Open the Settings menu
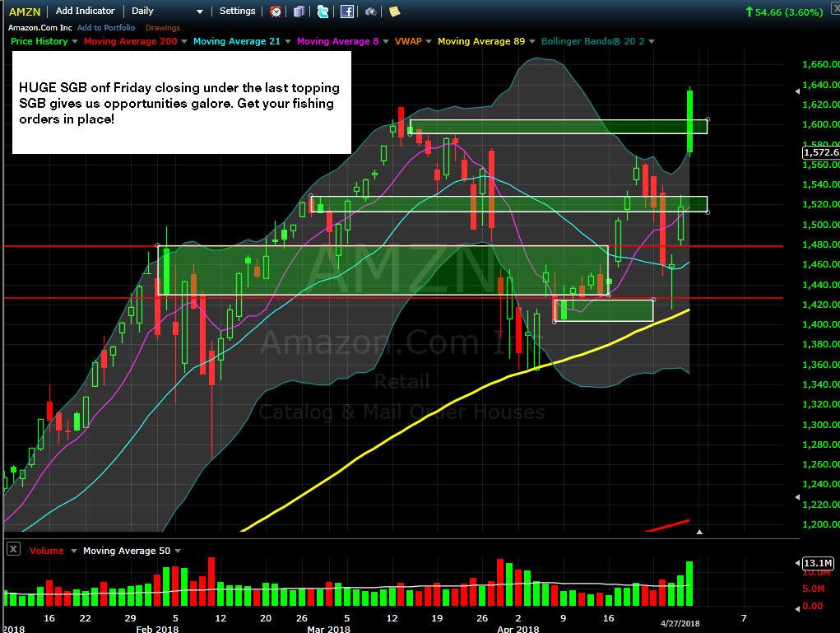The height and width of the screenshot is (633, 840). (237, 11)
